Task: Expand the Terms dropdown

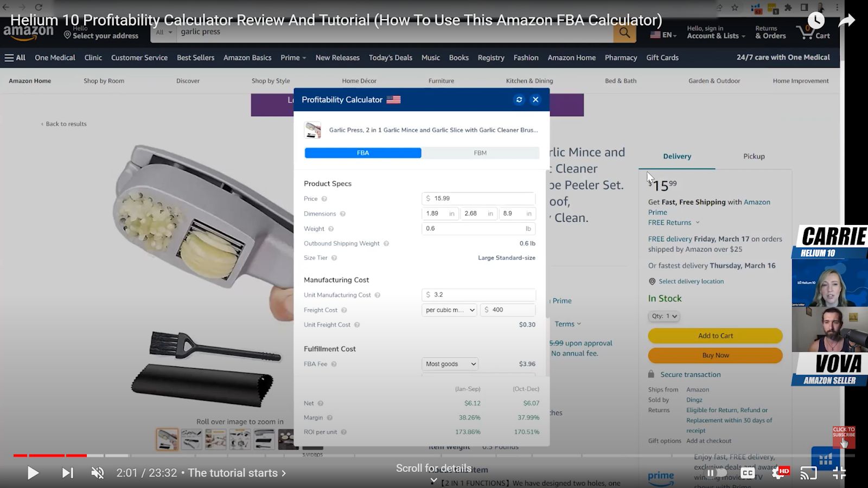Action: tap(568, 324)
